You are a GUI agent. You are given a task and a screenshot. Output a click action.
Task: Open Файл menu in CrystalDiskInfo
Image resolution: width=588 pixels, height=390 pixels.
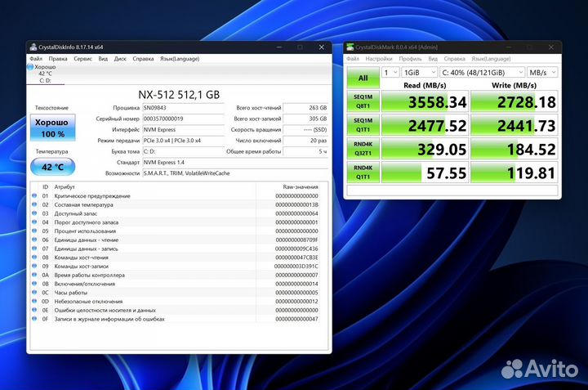pyautogui.click(x=36, y=59)
